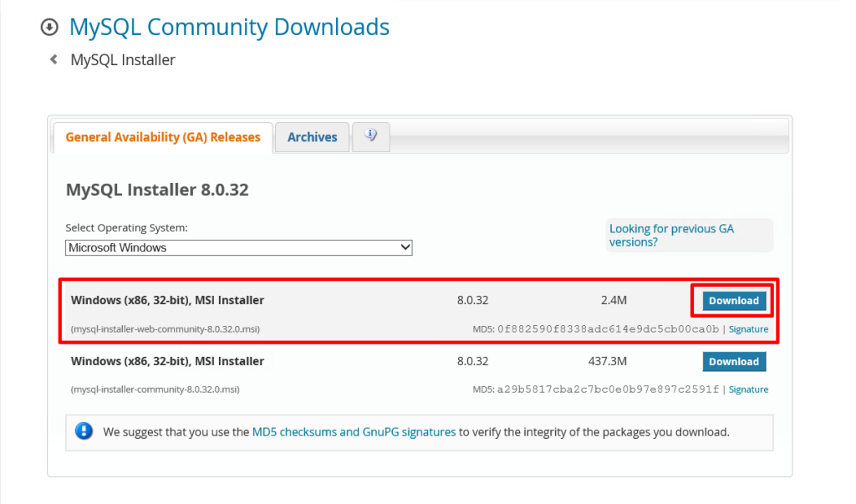Open the information tab icon

(x=370, y=136)
